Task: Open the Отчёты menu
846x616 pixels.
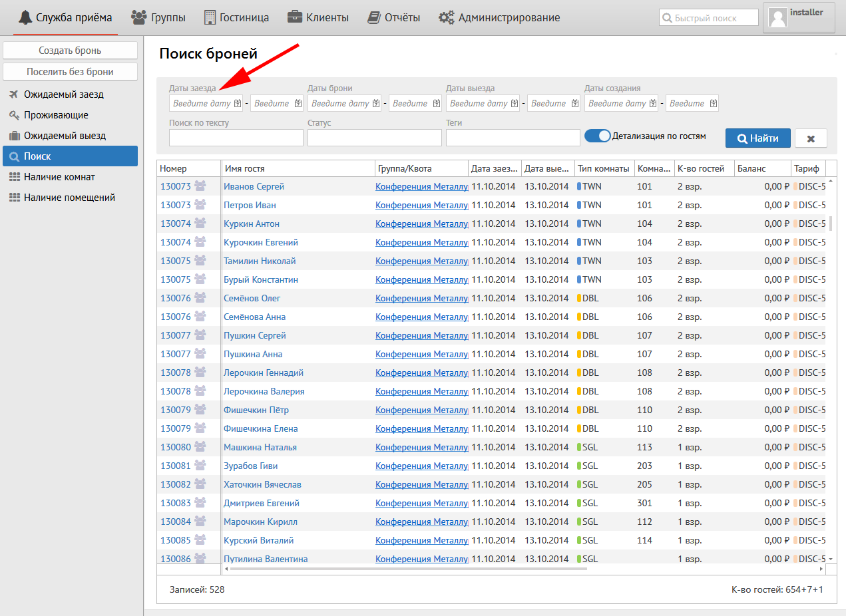Action: tap(394, 17)
